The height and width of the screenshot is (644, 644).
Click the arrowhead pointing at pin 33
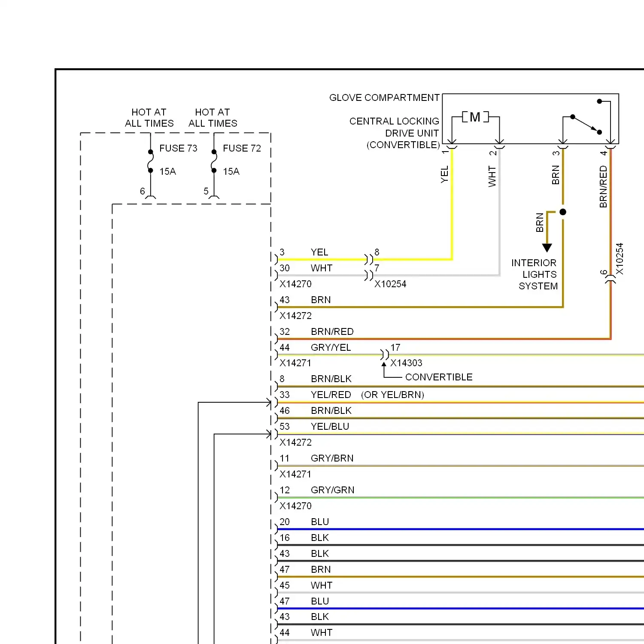coord(269,403)
